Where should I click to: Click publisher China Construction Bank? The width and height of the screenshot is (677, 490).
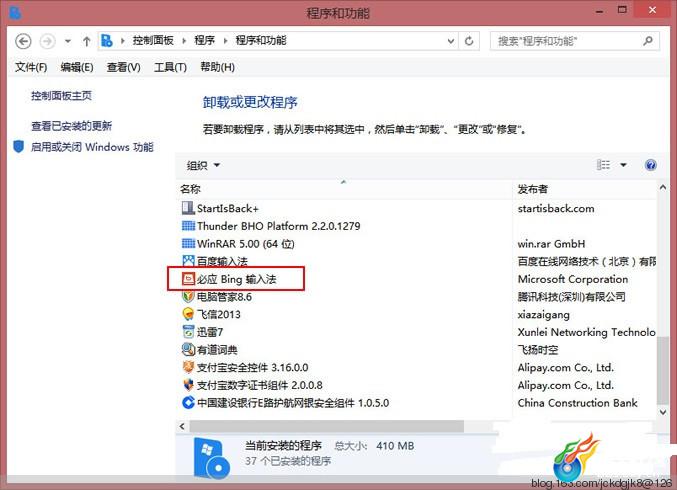coord(577,403)
